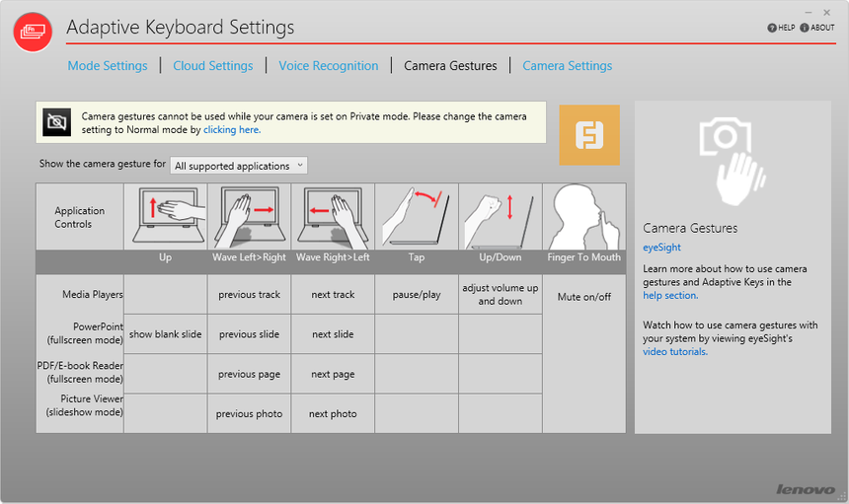Click the Tap gesture icon
Viewport: 849px width, 504px height.
[417, 216]
